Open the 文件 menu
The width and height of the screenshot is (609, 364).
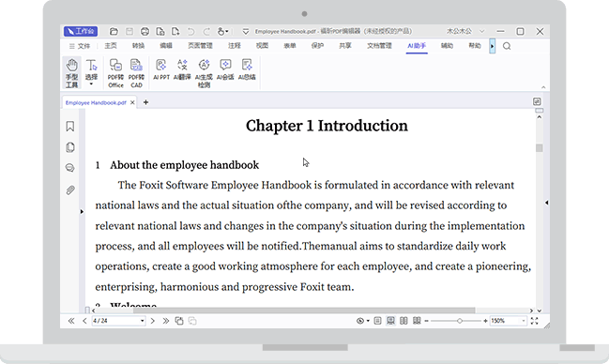click(80, 46)
